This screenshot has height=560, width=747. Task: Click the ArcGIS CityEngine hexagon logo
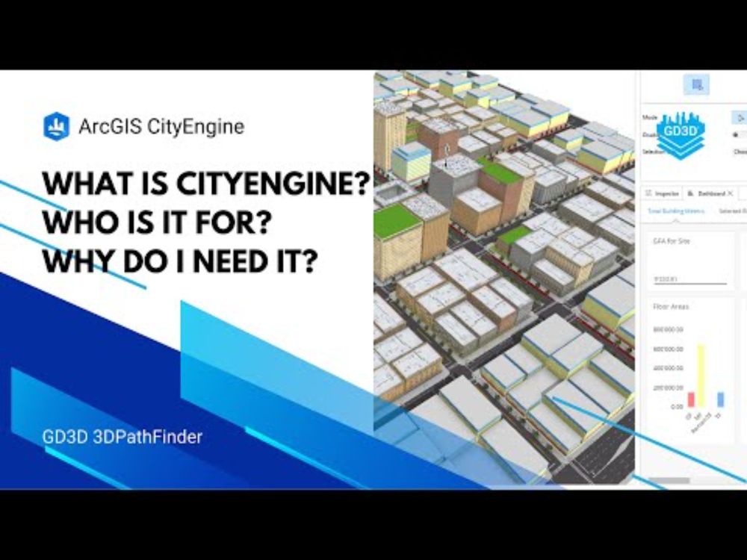(57, 127)
